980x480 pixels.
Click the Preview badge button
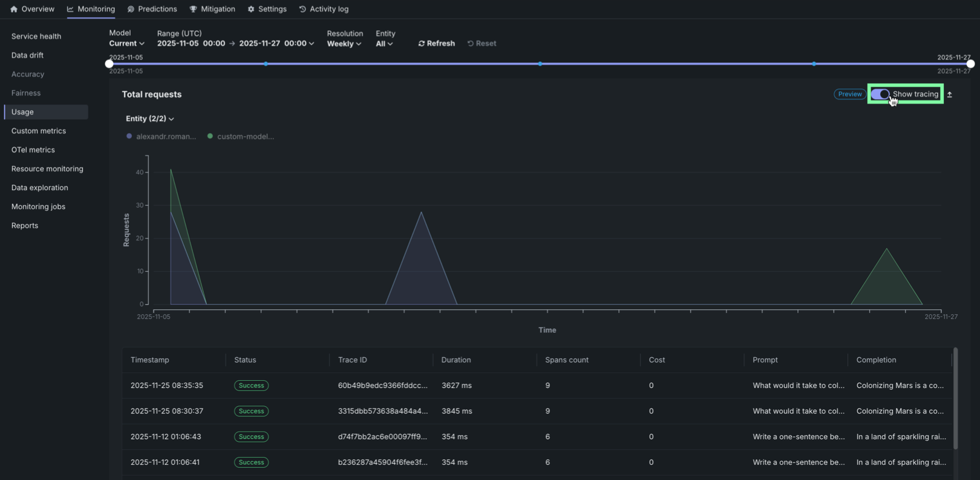849,94
